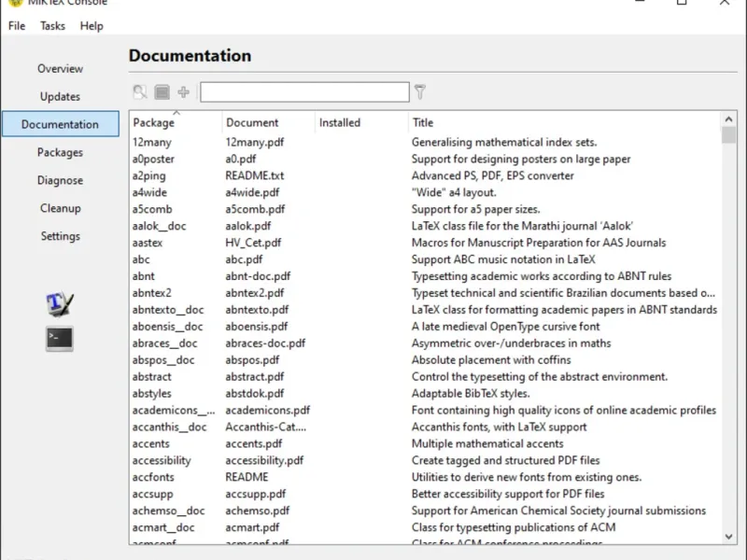Select the a5comb package row

[x=426, y=209]
